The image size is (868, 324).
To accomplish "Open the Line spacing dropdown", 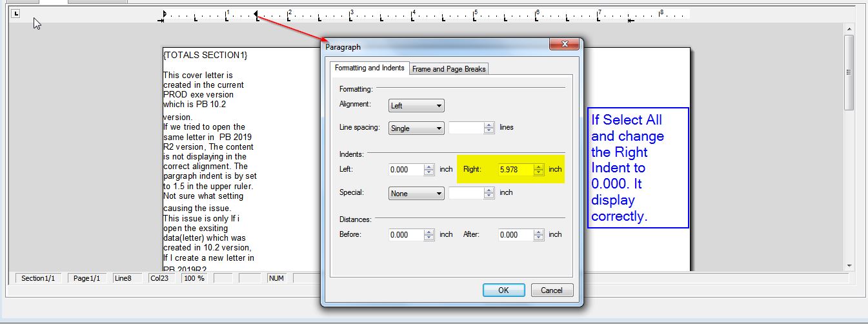I will [416, 128].
